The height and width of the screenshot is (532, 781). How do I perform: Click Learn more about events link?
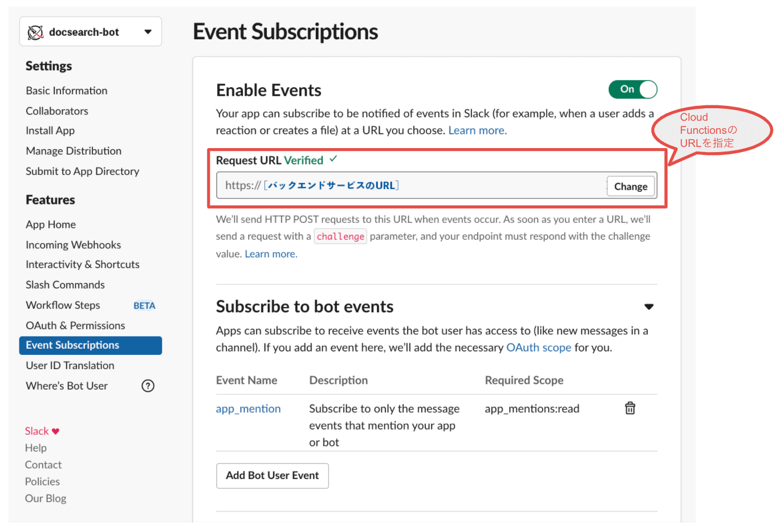click(477, 130)
